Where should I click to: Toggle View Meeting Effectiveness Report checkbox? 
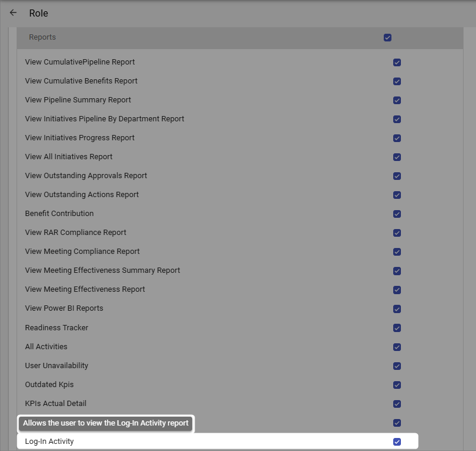pos(397,290)
